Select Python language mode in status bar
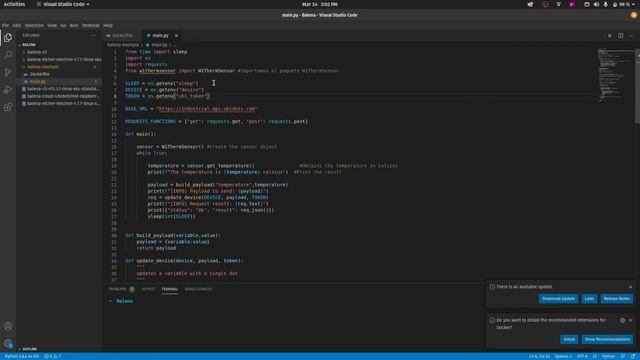Image resolution: width=640 pixels, height=360 pixels. [608, 356]
